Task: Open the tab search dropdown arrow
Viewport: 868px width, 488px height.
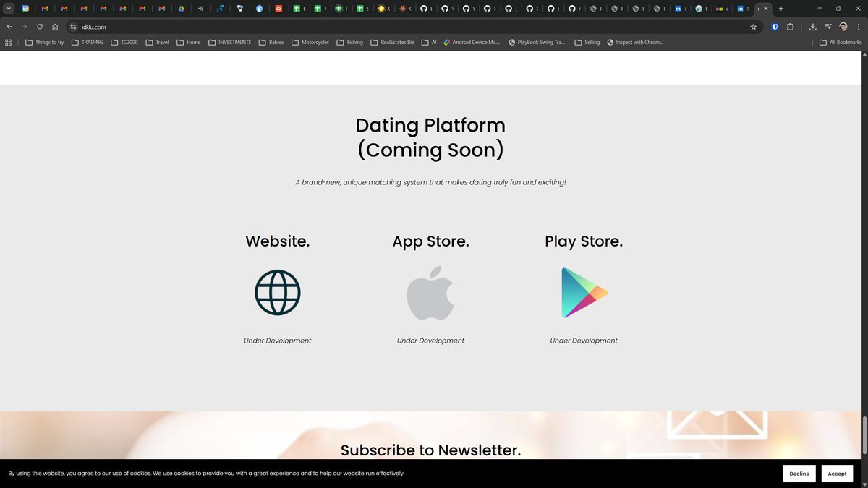Action: [9, 9]
